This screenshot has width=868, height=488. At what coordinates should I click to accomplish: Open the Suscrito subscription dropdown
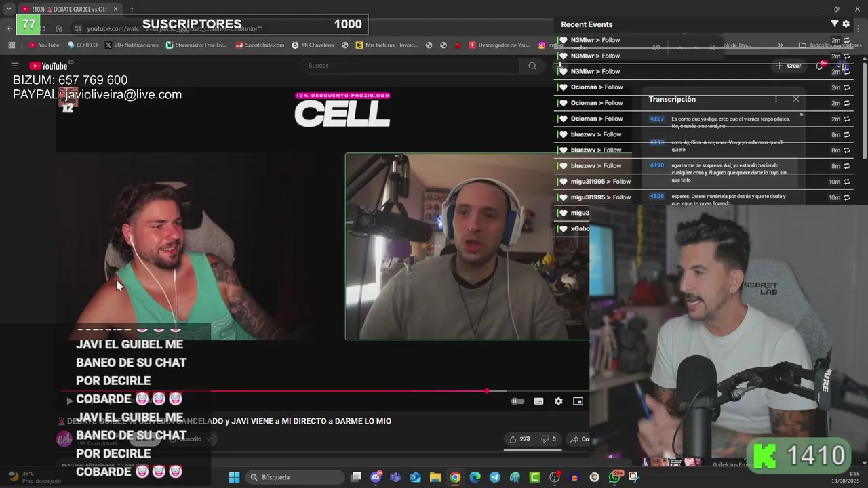point(191,439)
